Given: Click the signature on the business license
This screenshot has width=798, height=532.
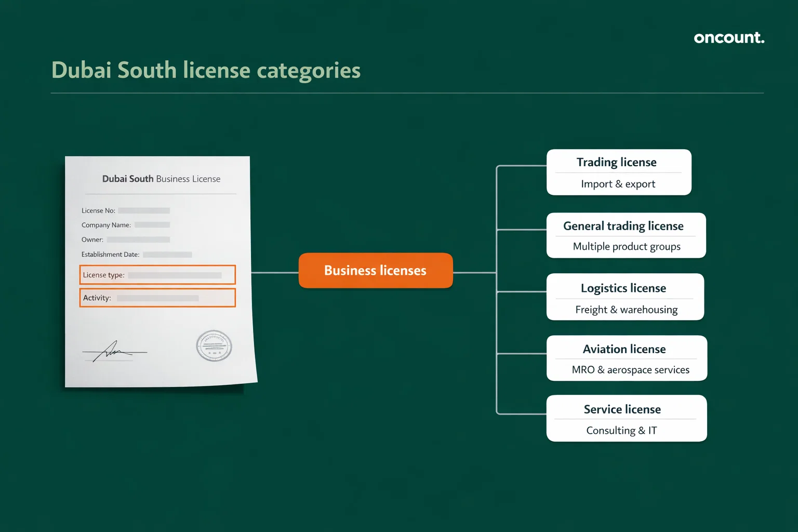Looking at the screenshot, I should 113,351.
